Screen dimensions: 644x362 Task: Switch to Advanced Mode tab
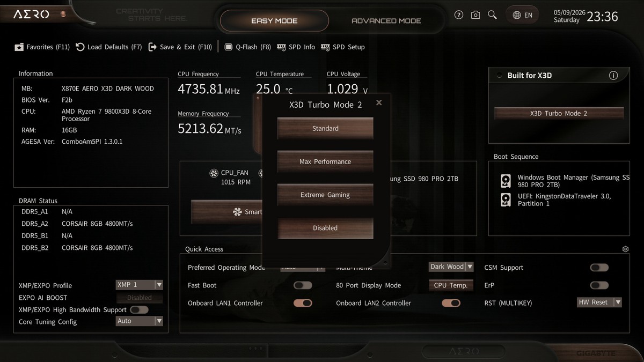click(386, 21)
